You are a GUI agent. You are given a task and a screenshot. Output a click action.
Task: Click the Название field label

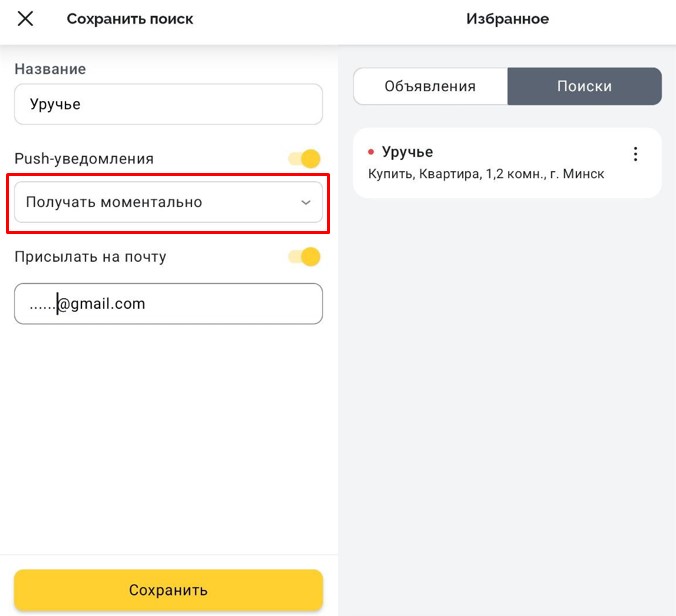[50, 69]
